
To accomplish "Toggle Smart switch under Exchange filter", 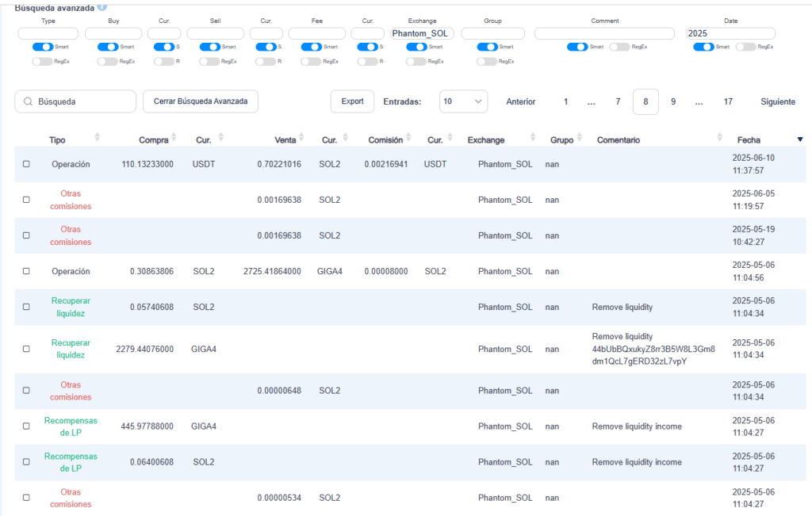I will (416, 47).
